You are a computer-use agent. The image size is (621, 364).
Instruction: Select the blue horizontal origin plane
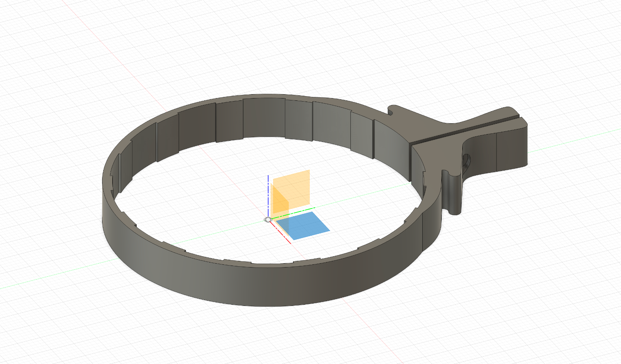click(x=303, y=226)
